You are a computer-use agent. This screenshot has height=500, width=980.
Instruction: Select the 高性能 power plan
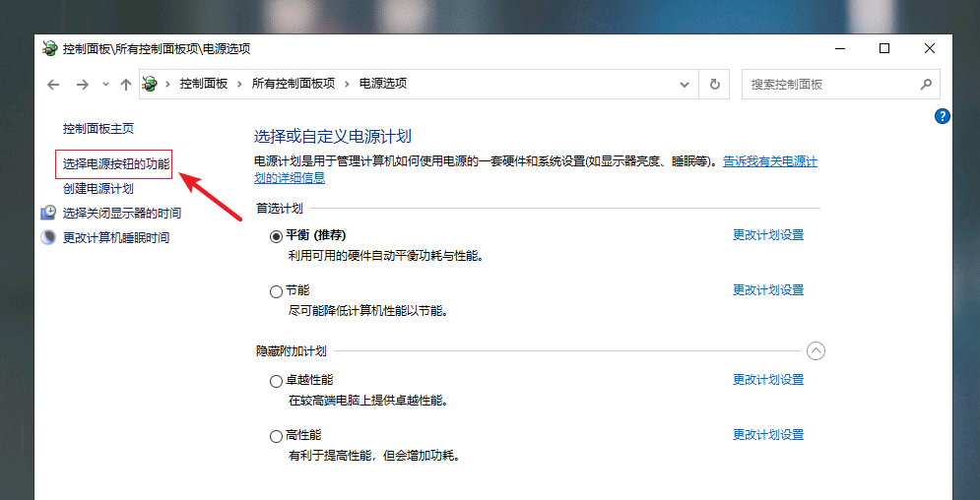[276, 435]
